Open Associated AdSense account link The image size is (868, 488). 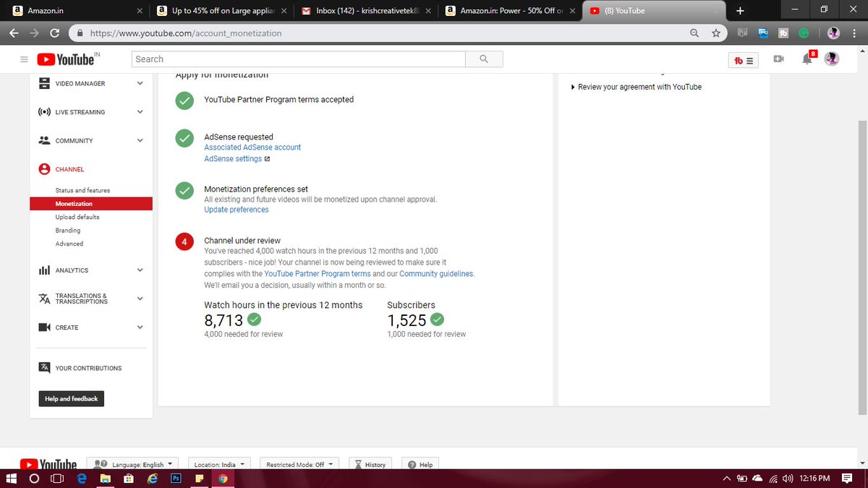coord(252,147)
